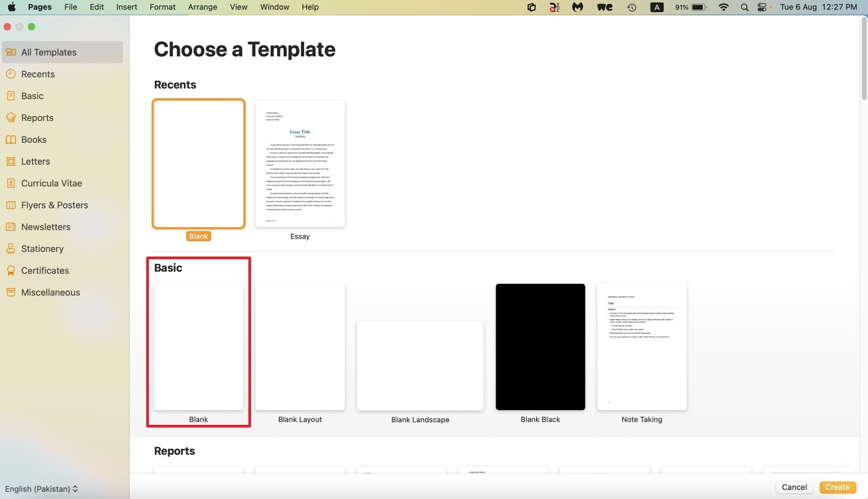Viewport: 868px width, 499px height.
Task: Select the Essay template thumbnail
Action: 300,164
